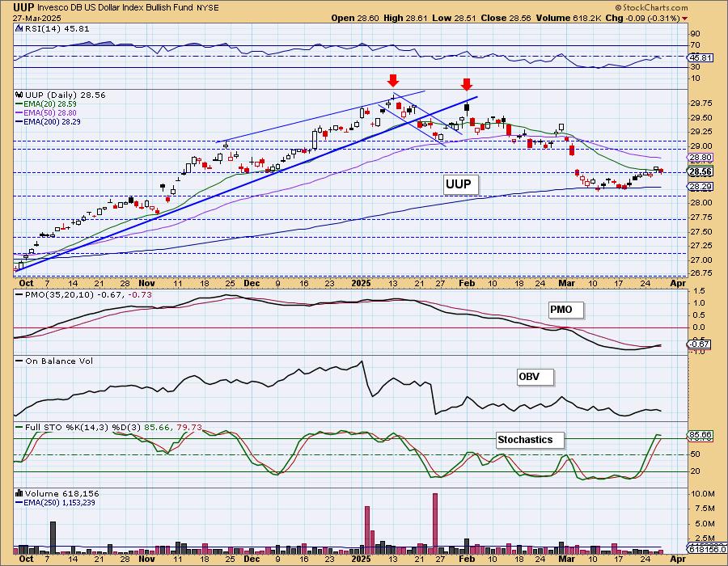Click the 28.80 EMA axis price tag
The height and width of the screenshot is (566, 728).
[700, 158]
